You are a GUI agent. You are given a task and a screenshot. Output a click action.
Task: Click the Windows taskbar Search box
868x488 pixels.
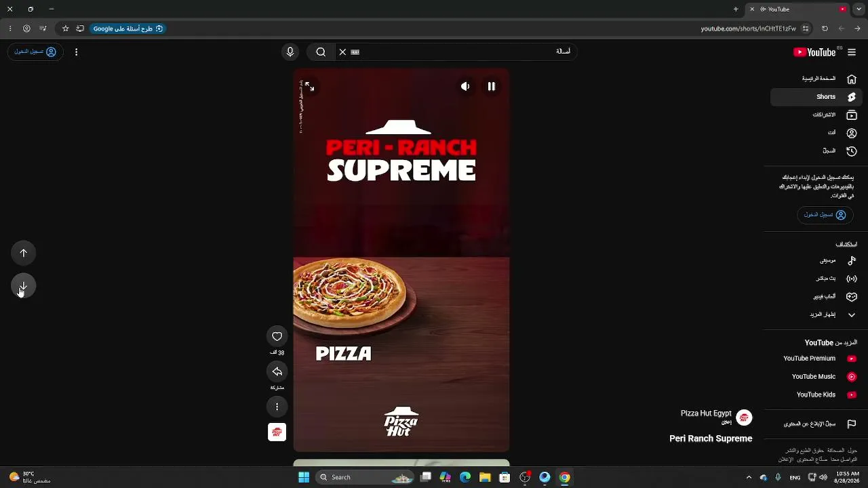pos(366,477)
